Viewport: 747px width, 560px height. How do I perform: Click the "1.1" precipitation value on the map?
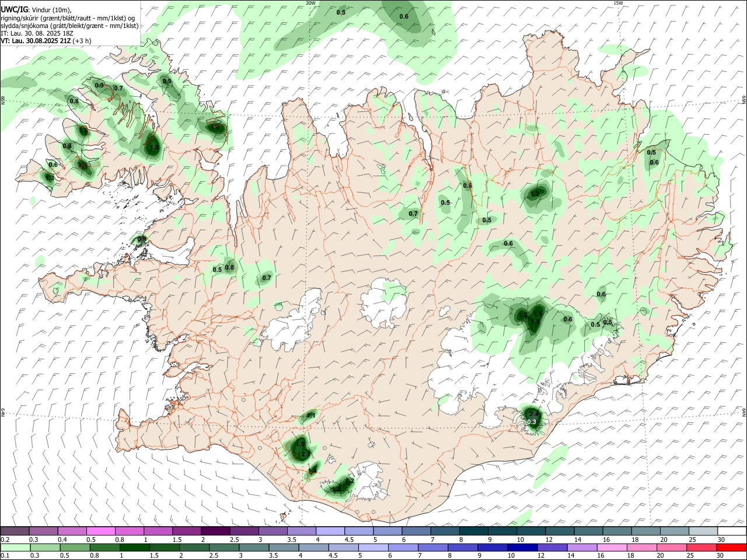[x=311, y=415]
